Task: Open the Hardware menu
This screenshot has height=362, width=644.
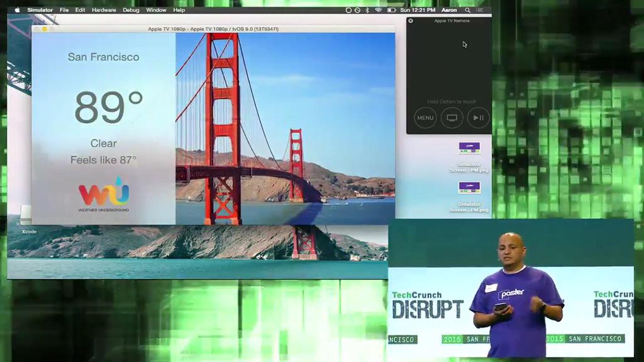Action: coord(104,10)
